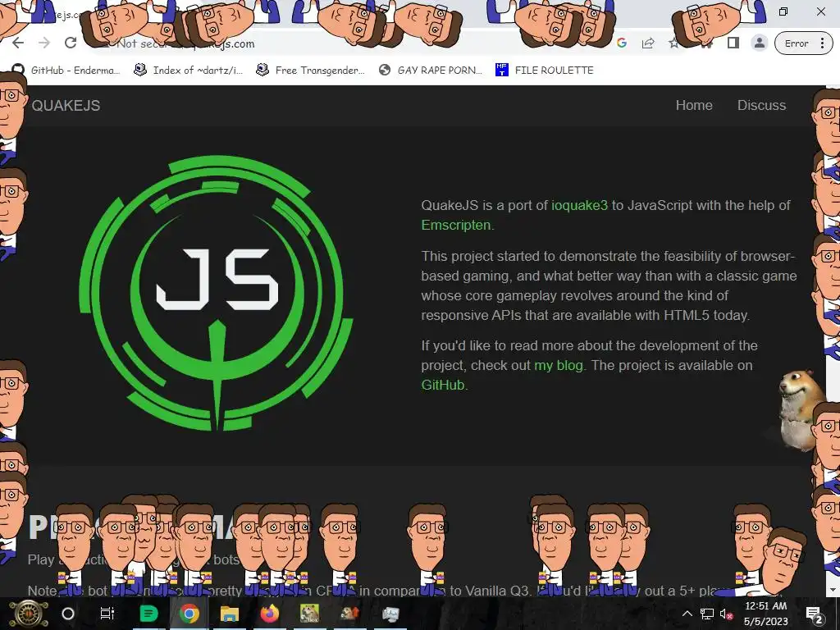Click the muted volume tray icon

(726, 614)
